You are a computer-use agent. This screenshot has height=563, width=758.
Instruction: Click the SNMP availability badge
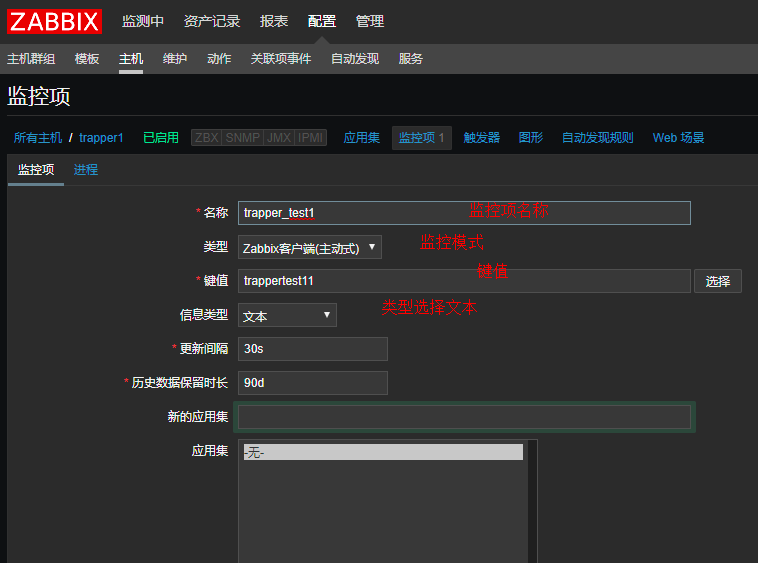243,138
